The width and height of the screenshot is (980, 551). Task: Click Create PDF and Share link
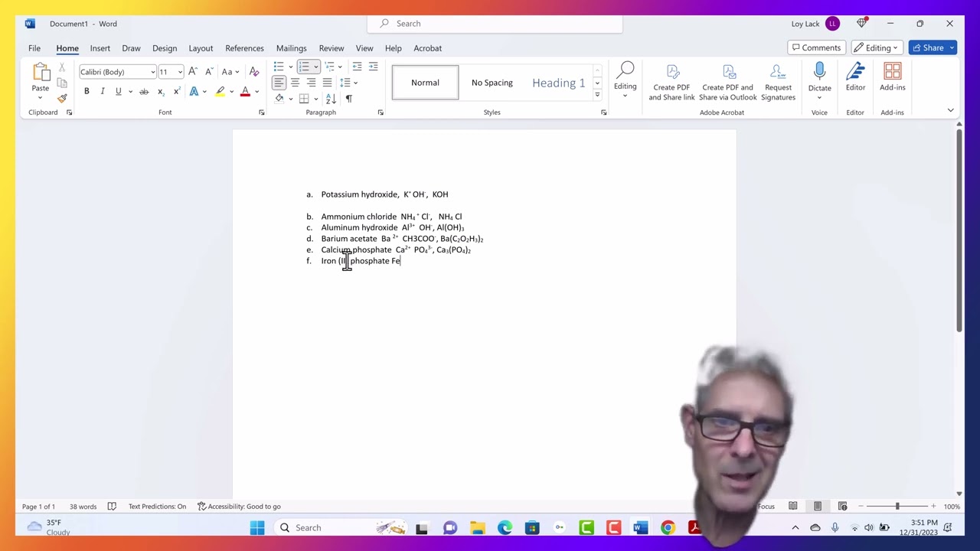671,82
